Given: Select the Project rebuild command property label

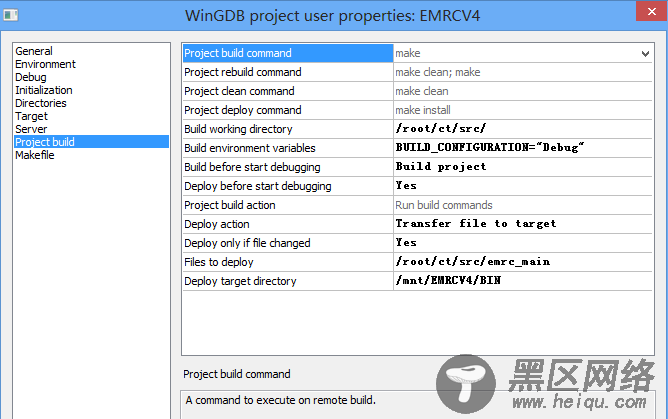Looking at the screenshot, I should (x=243, y=72).
